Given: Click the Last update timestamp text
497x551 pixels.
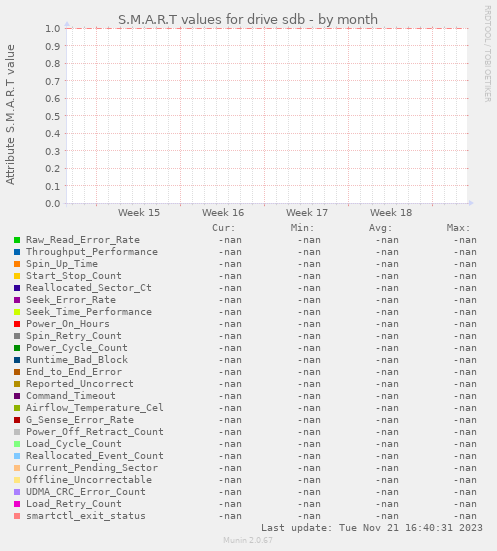Looking at the screenshot, I should click(372, 528).
